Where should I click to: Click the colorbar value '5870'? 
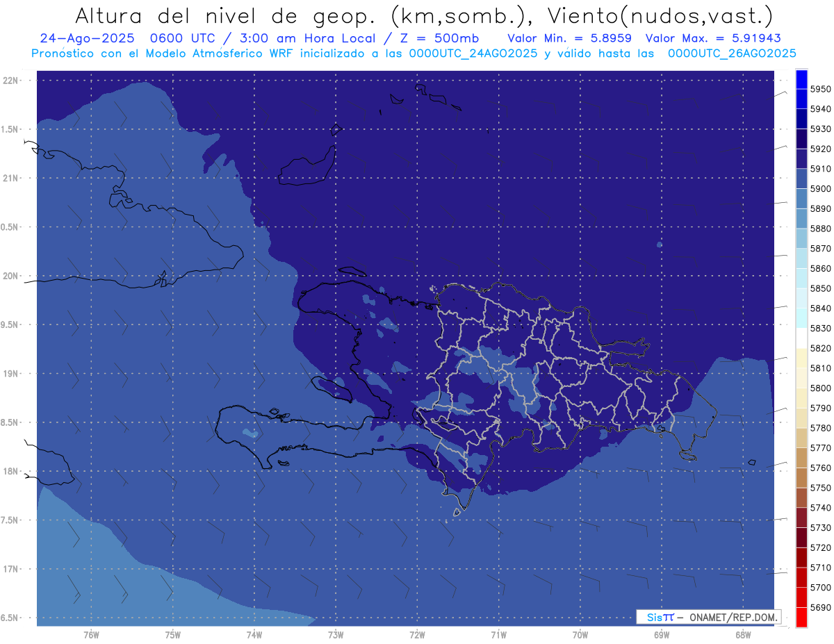[x=821, y=248]
